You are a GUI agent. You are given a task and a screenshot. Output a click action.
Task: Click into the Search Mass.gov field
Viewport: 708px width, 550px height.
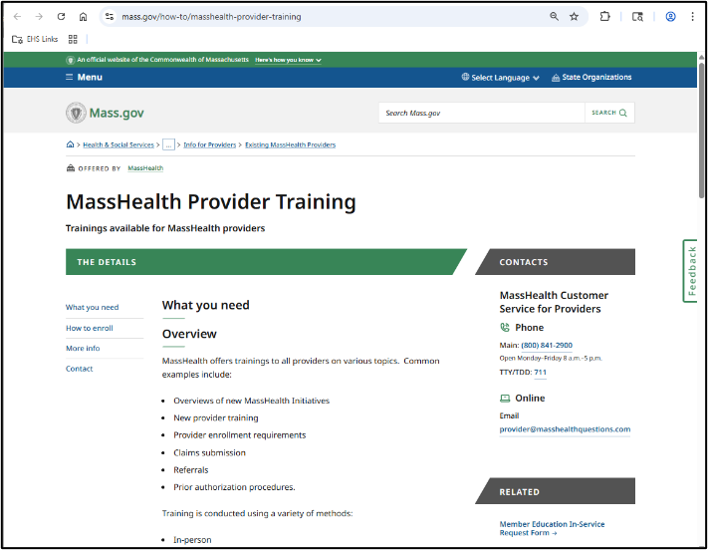click(x=482, y=113)
